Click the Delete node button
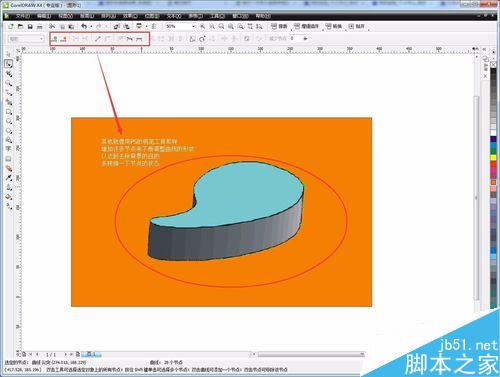This screenshot has width=500, height=377. [64, 39]
